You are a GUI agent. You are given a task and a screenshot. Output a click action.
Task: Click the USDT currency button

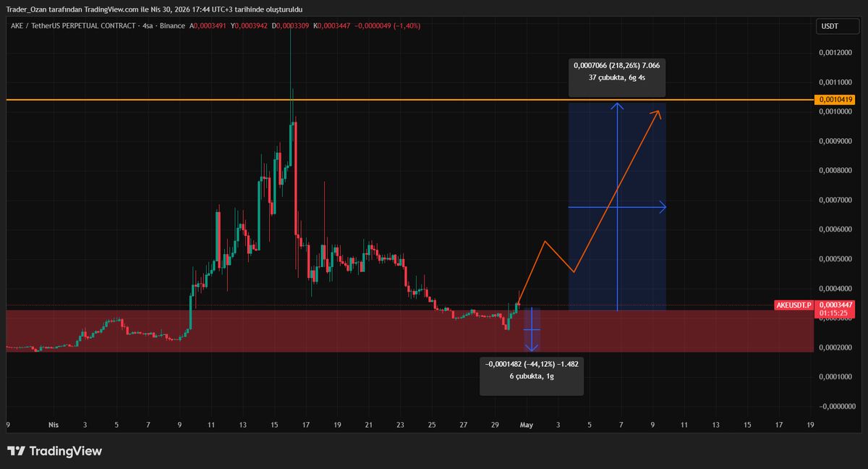837,26
